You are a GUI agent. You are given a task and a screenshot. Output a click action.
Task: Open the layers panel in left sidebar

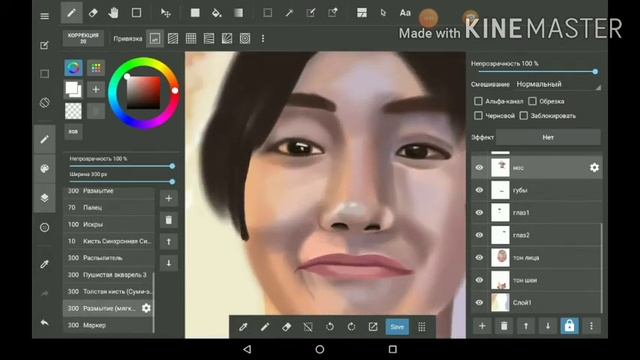click(44, 198)
